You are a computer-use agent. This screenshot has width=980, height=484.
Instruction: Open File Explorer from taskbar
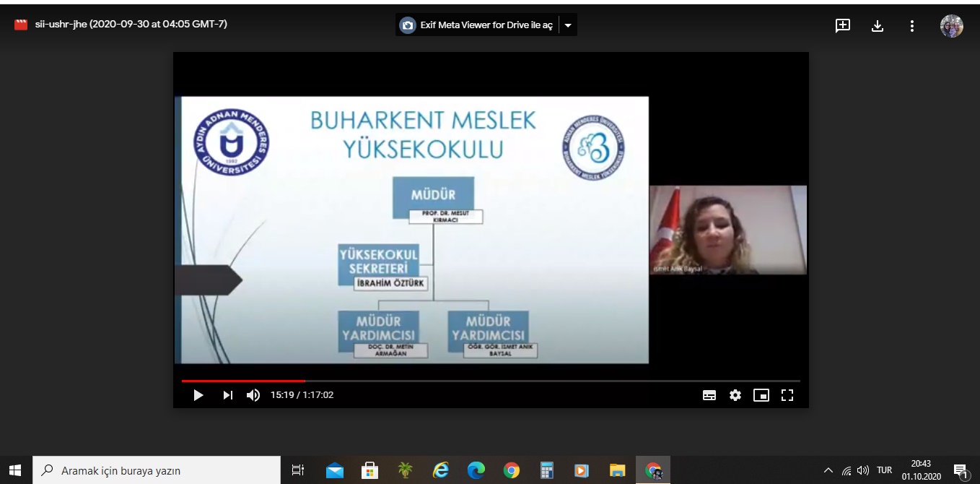(x=617, y=470)
